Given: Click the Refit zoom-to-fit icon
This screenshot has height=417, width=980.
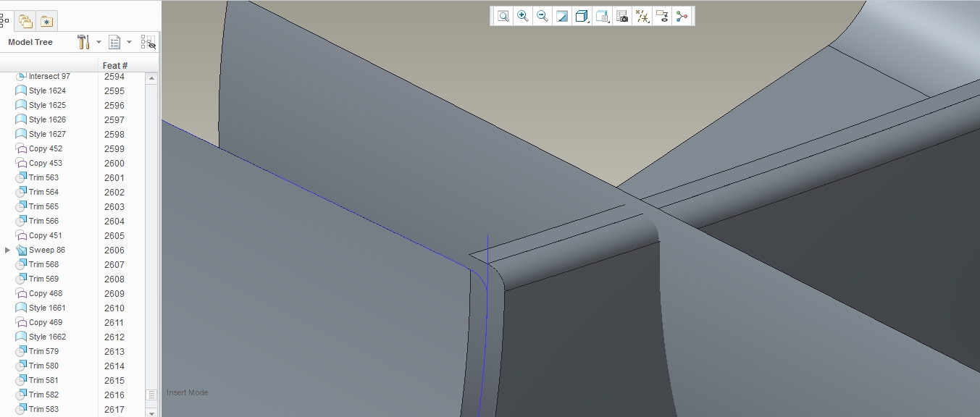Looking at the screenshot, I should (503, 16).
